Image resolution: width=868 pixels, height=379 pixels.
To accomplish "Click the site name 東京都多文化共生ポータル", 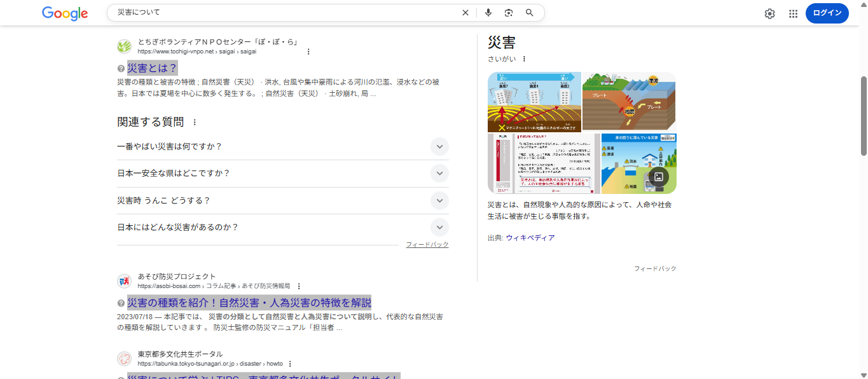I will pyautogui.click(x=180, y=354).
